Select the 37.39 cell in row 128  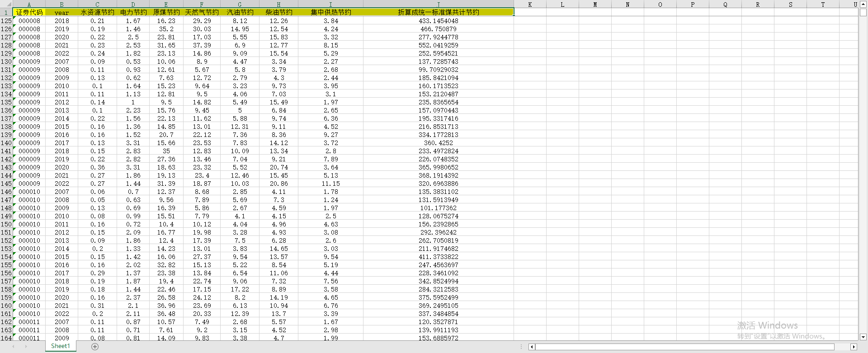(x=202, y=45)
